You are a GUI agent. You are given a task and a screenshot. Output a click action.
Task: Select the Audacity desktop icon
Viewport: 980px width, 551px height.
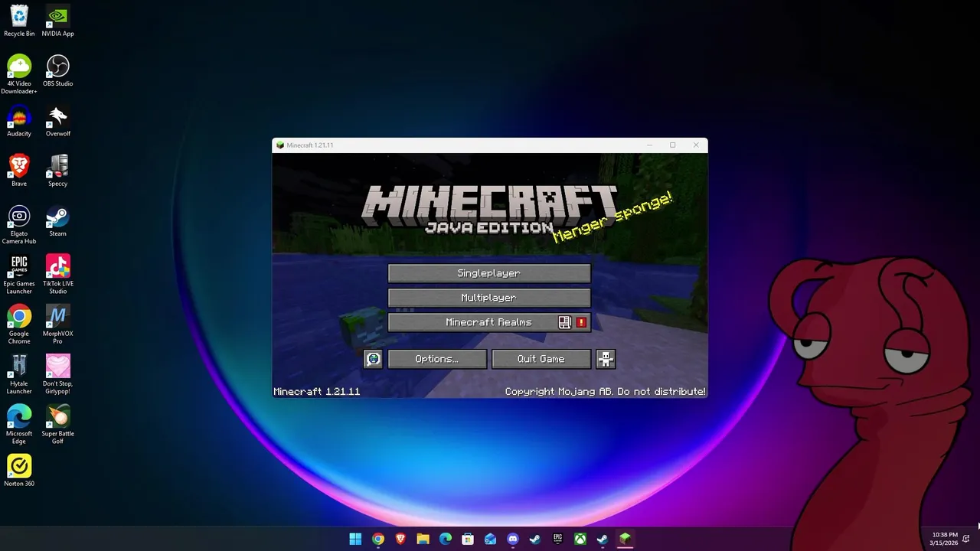click(19, 120)
